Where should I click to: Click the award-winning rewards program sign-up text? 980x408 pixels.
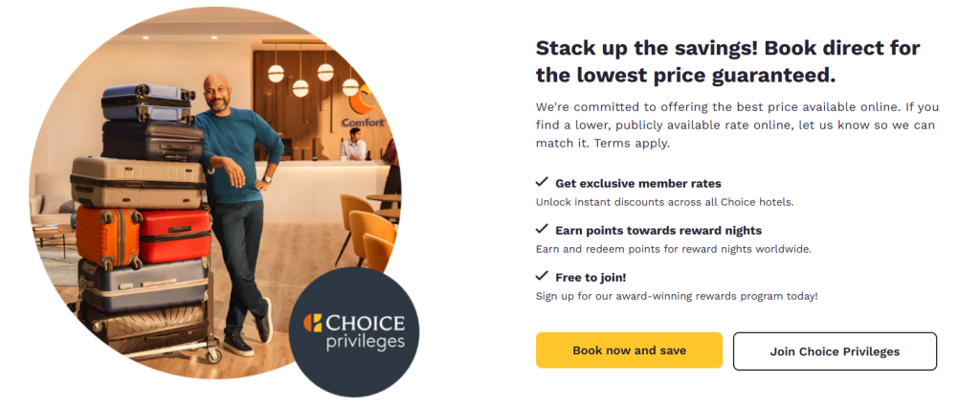coord(677,296)
